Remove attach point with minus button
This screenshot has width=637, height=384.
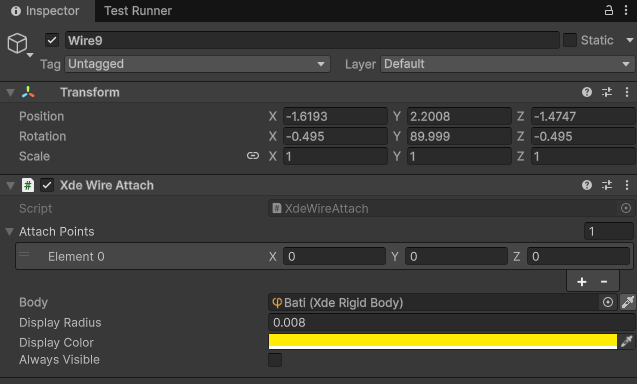(604, 282)
